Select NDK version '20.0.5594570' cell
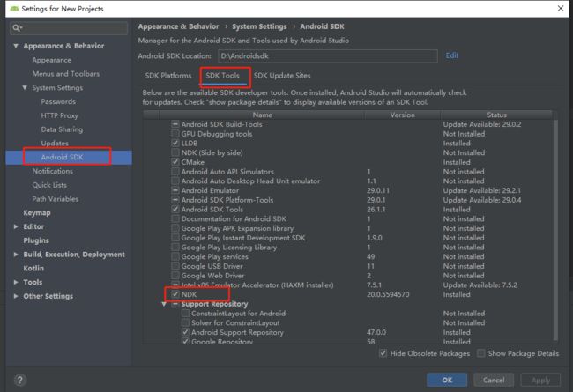Screen dimensions: 573x392 [388, 294]
